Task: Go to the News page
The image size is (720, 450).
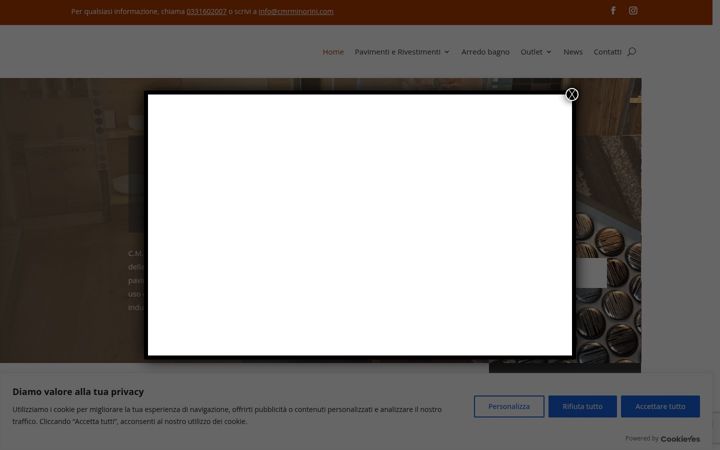Action: point(573,52)
